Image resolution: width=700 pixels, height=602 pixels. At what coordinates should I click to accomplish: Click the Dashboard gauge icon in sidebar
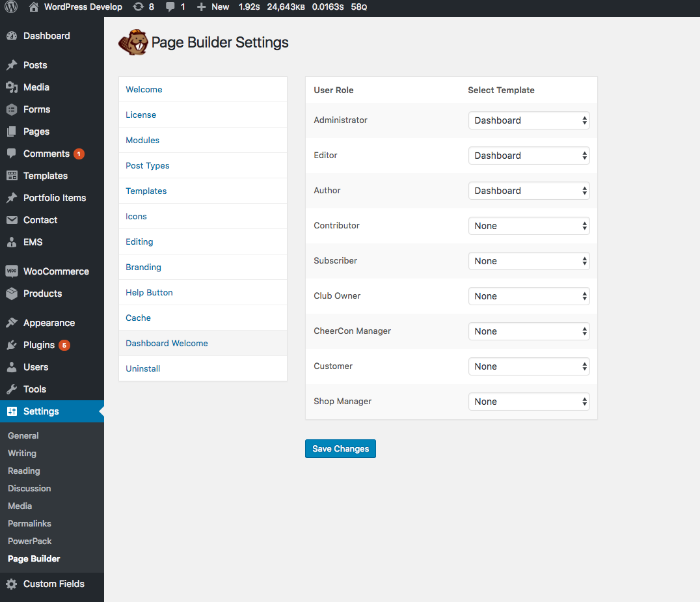[x=12, y=36]
